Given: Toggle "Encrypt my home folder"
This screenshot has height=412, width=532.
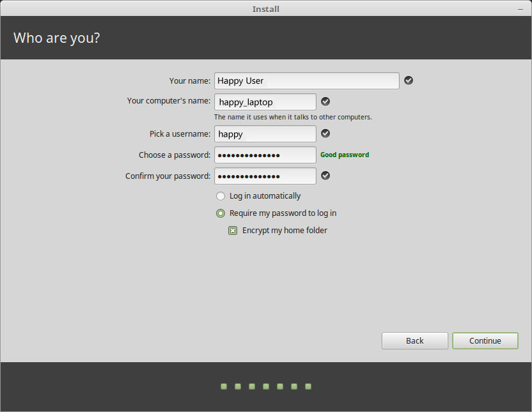Looking at the screenshot, I should pyautogui.click(x=233, y=231).
